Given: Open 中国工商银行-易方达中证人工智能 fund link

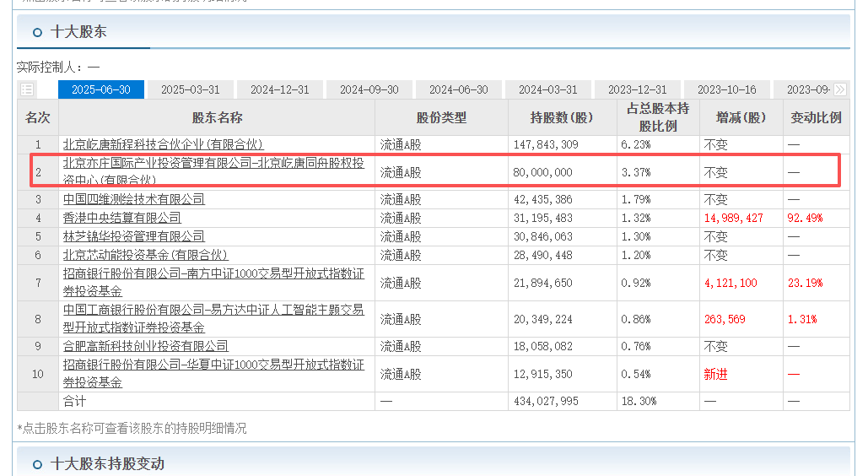Looking at the screenshot, I should coord(213,319).
